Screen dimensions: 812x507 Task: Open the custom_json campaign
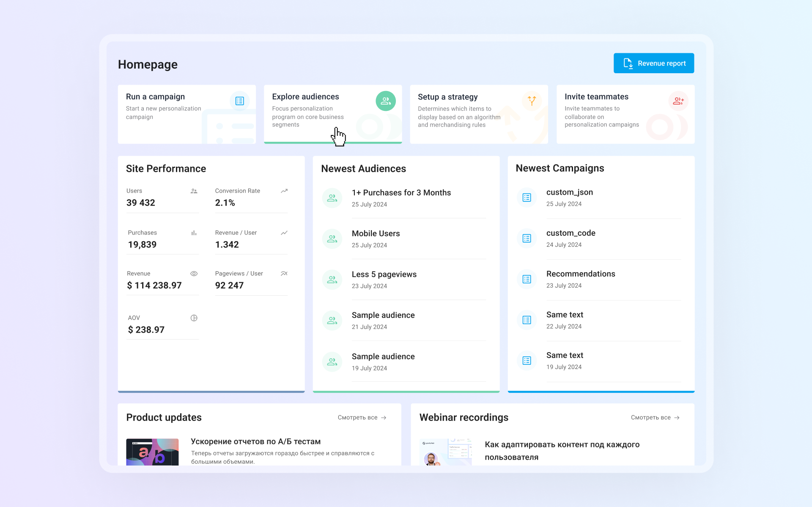[569, 192]
